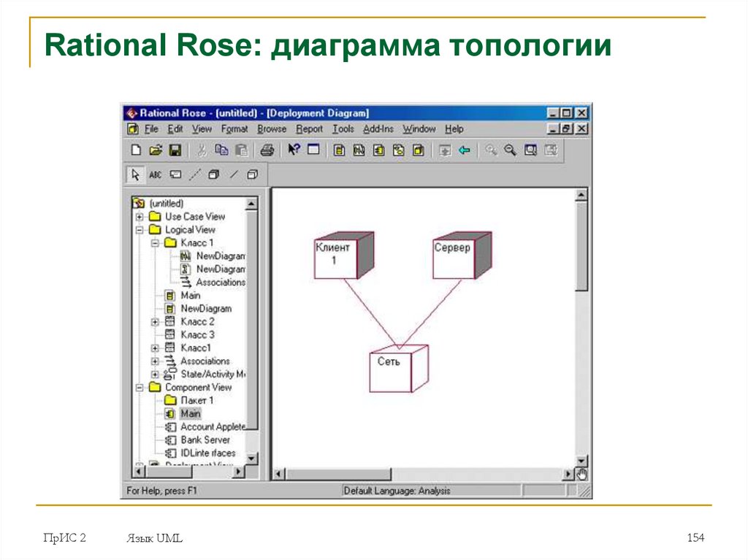Click the Browse Parent toolbar icon
The image size is (748, 560).
click(445, 150)
